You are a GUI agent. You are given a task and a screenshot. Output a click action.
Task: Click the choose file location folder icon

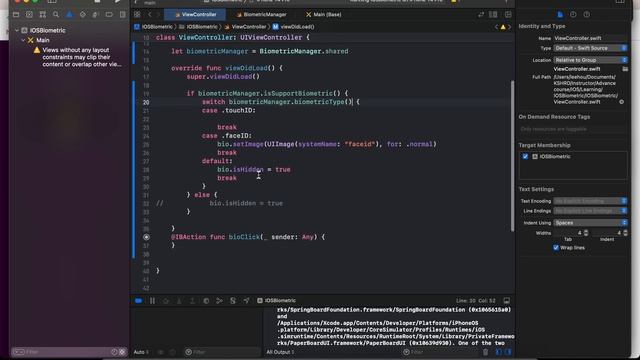625,69
